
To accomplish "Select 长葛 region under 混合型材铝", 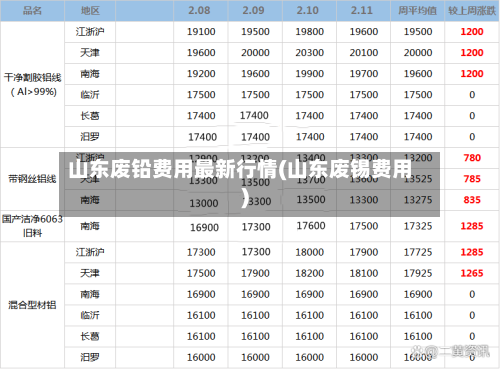I will coord(90,336).
